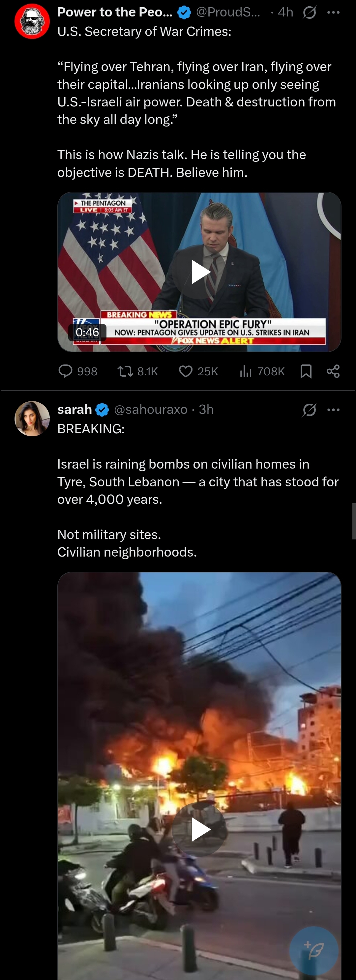Click the 0:46 video duration label
Screen dimensions: 356x980
[x=87, y=332]
